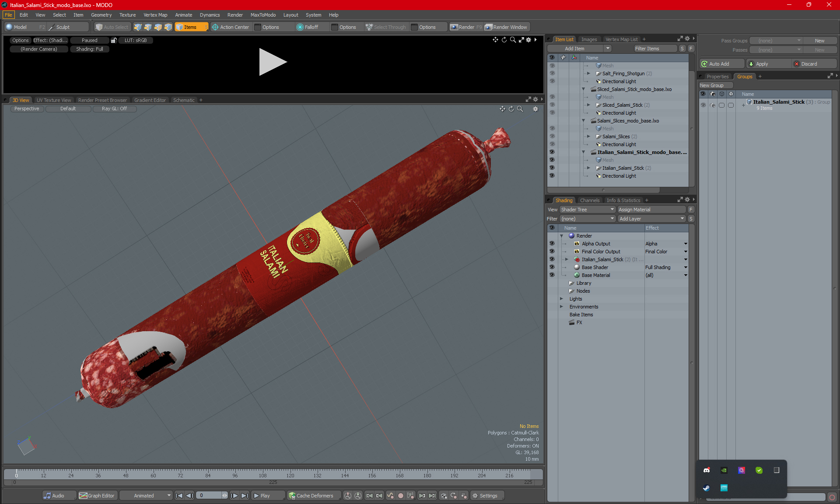
Task: Open Action Center tool
Action: point(231,27)
